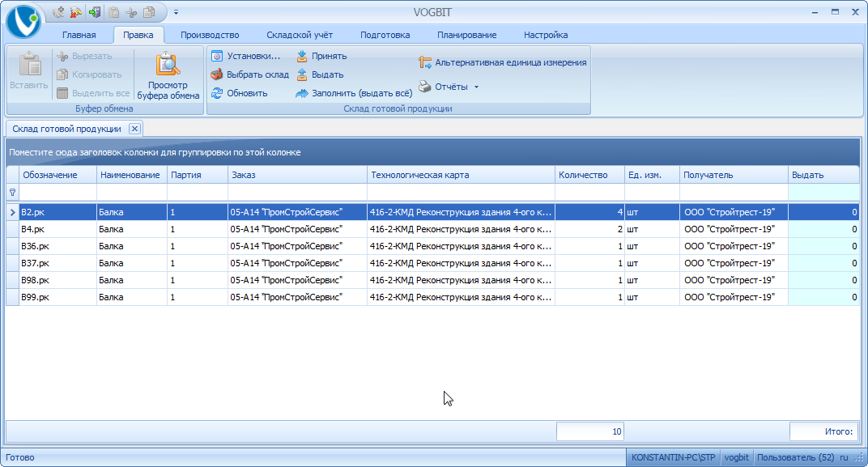Screen dimensions: 868x467
Task: Click Пользователь (52) in the status bar
Action: click(795, 457)
